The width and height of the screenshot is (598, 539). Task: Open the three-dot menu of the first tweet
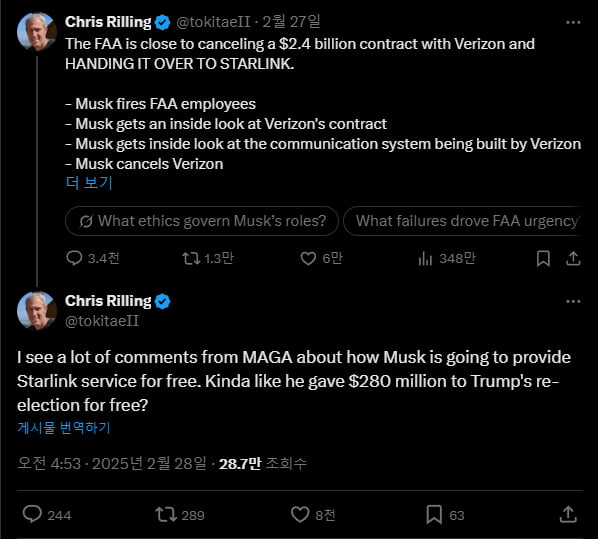(573, 23)
